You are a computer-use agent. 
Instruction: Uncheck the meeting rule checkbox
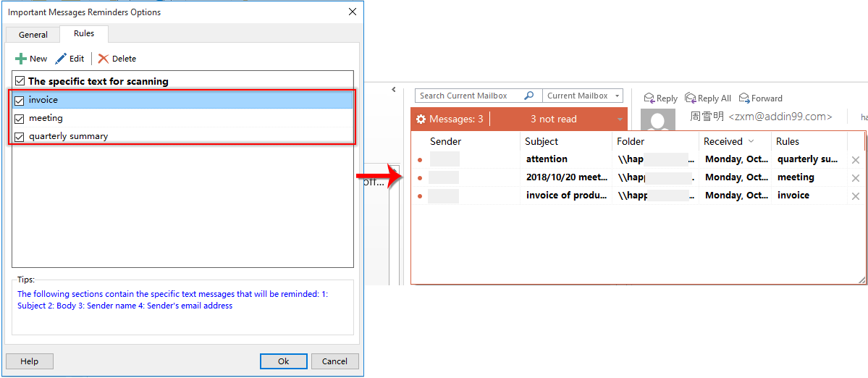coord(20,119)
